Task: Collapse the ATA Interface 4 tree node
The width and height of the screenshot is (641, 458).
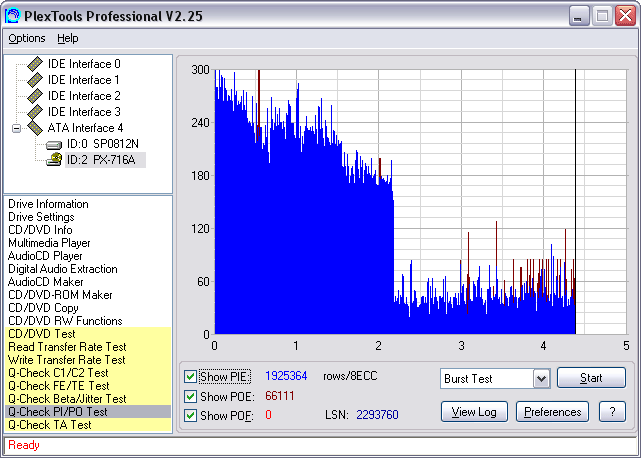Action: click(16, 128)
